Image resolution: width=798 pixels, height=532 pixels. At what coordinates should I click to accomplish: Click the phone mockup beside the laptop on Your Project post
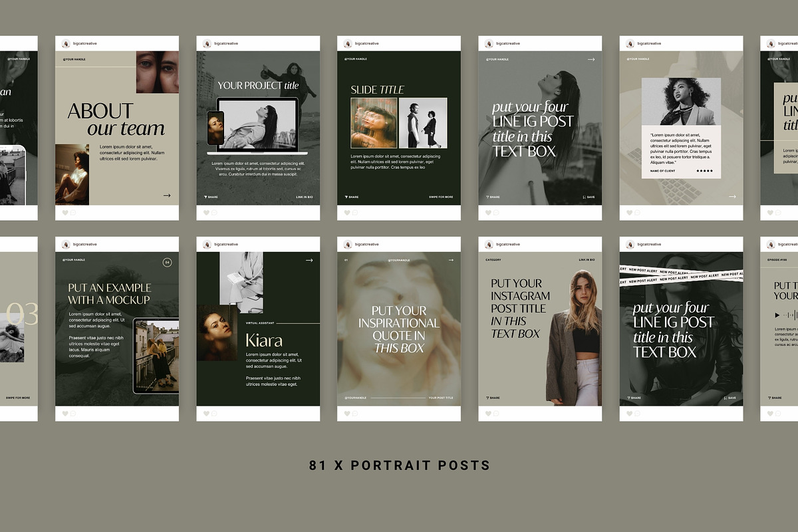point(216,128)
